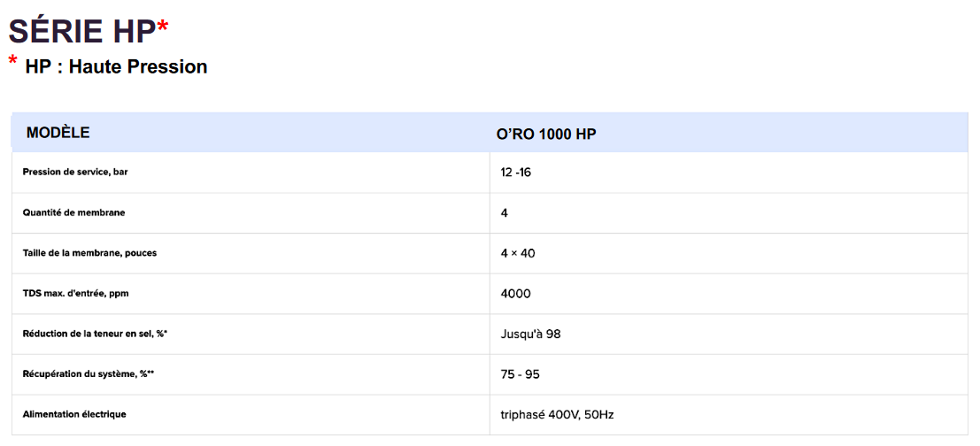Click the 4000 TDS value
Screen dimensions: 980x446
point(515,294)
